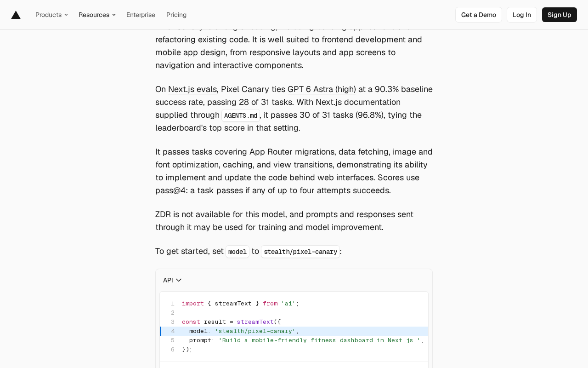Click code line 1 import statement

point(240,304)
